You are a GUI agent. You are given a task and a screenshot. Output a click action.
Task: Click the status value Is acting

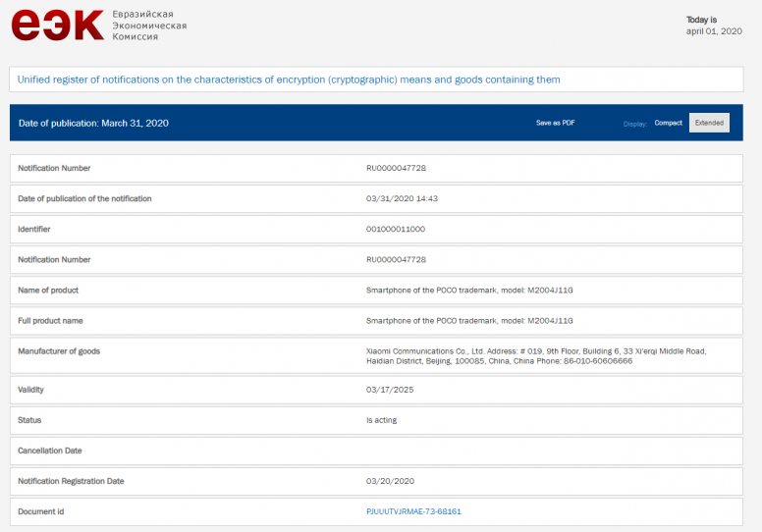pos(381,420)
